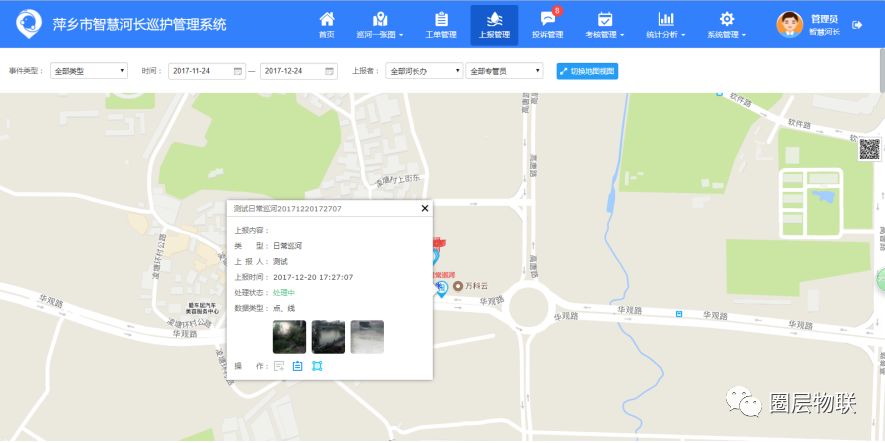Open the 事件类型 全部类型 dropdown

pos(89,71)
